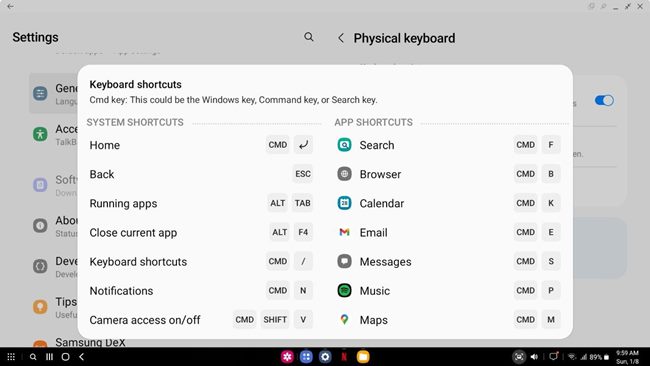
Task: Open the taskbar apps grid
Action: 11,357
